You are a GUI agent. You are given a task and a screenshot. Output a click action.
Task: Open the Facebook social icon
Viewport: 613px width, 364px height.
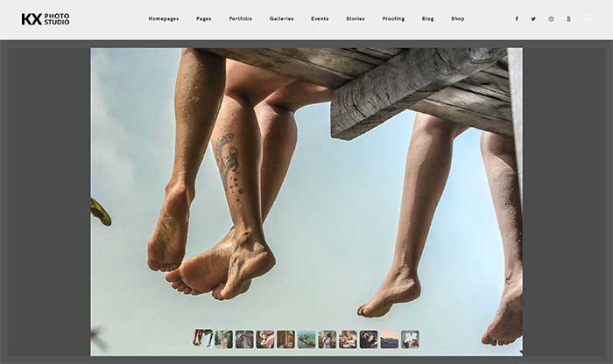tap(517, 18)
